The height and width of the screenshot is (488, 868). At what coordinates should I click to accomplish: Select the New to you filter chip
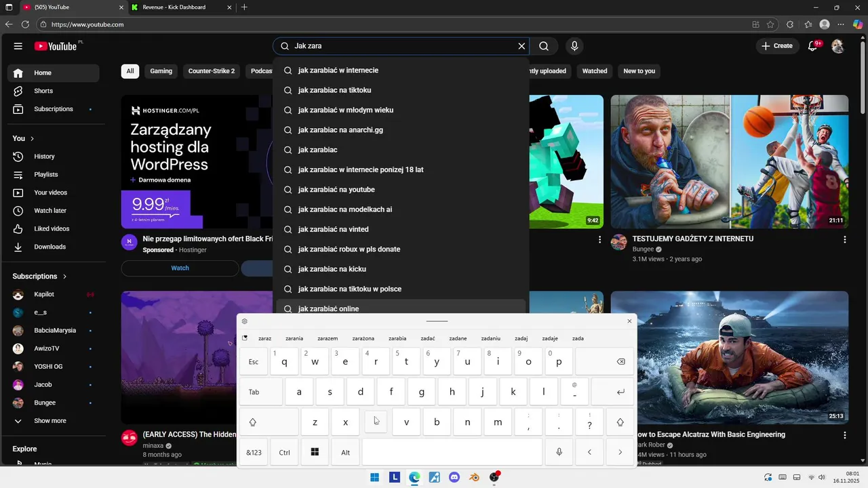(x=639, y=71)
